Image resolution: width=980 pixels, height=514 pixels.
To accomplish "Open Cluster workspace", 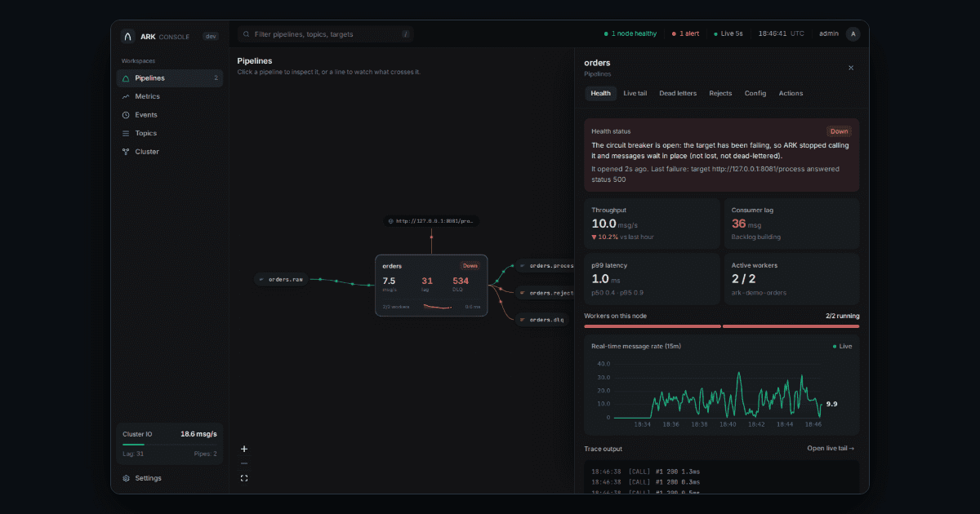I will (x=170, y=152).
